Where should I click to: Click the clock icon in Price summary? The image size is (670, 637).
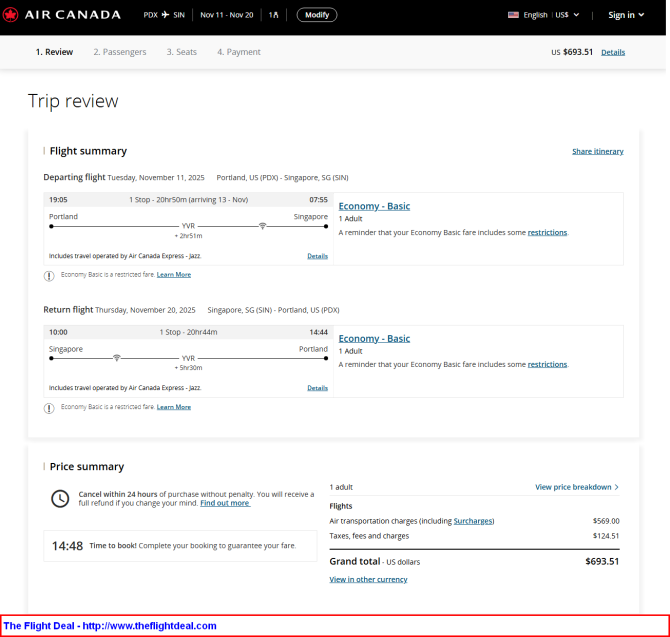coord(60,499)
